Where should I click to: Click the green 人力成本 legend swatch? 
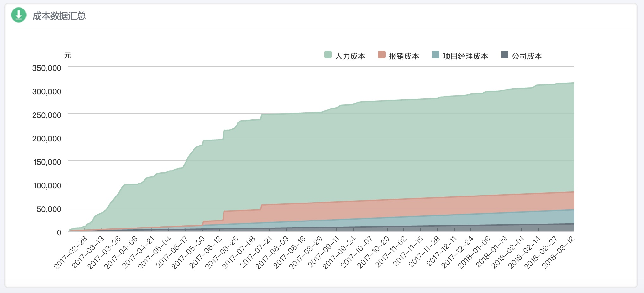328,54
